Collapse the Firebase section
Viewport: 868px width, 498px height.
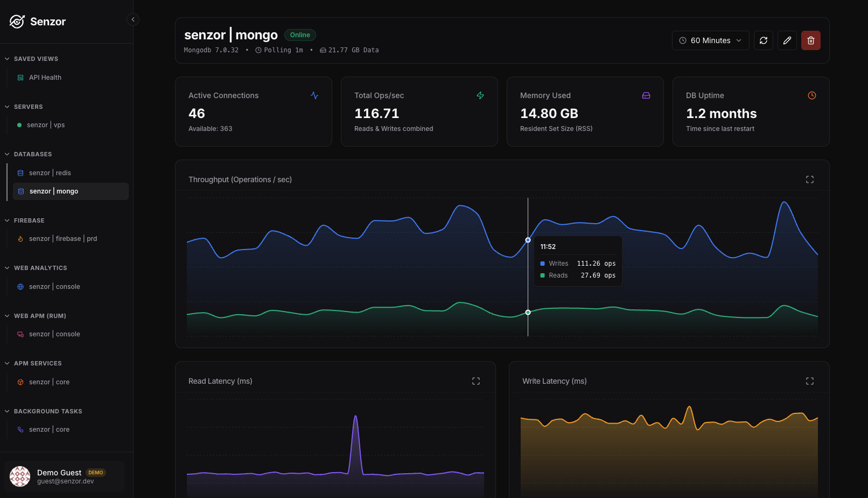click(x=7, y=220)
